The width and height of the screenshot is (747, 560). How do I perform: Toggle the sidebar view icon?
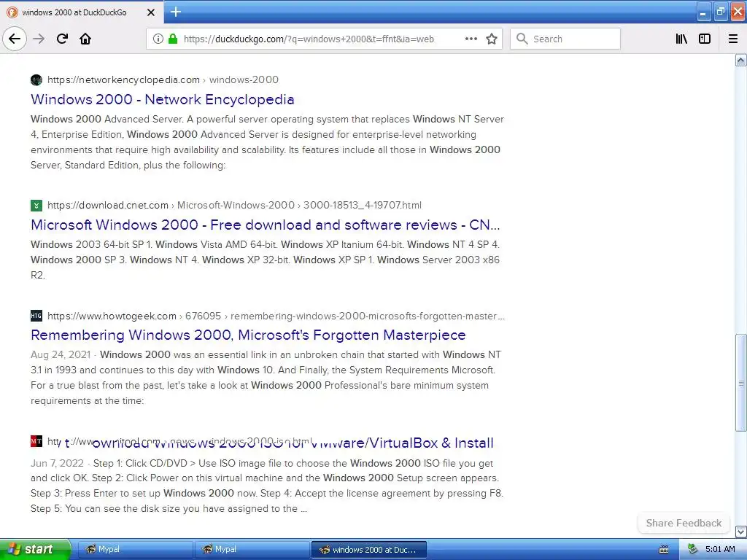tap(705, 39)
